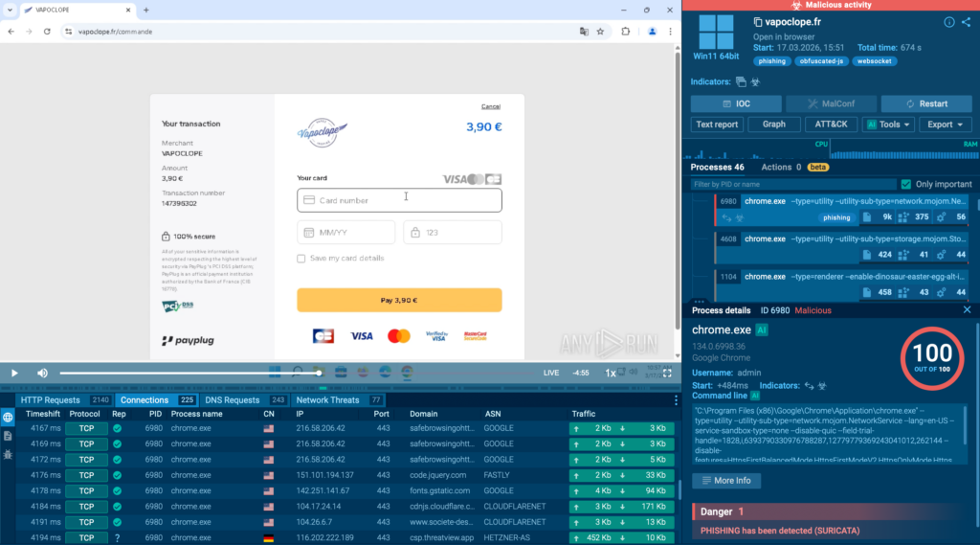Open the IOC button
The height and width of the screenshot is (545, 980).
click(736, 103)
